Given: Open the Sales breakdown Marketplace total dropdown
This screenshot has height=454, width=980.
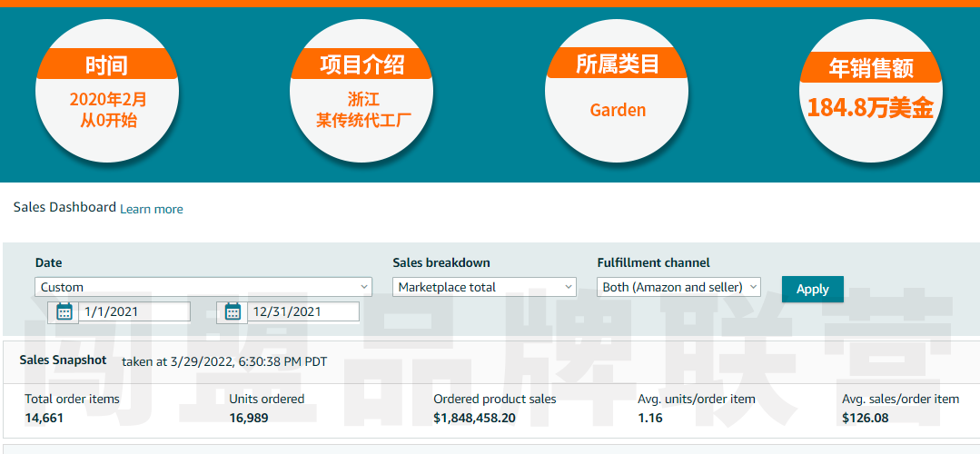Looking at the screenshot, I should [x=485, y=287].
